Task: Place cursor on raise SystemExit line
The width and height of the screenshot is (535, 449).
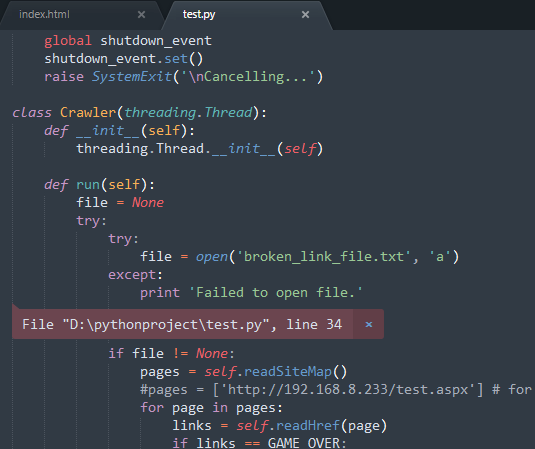Action: (184, 77)
